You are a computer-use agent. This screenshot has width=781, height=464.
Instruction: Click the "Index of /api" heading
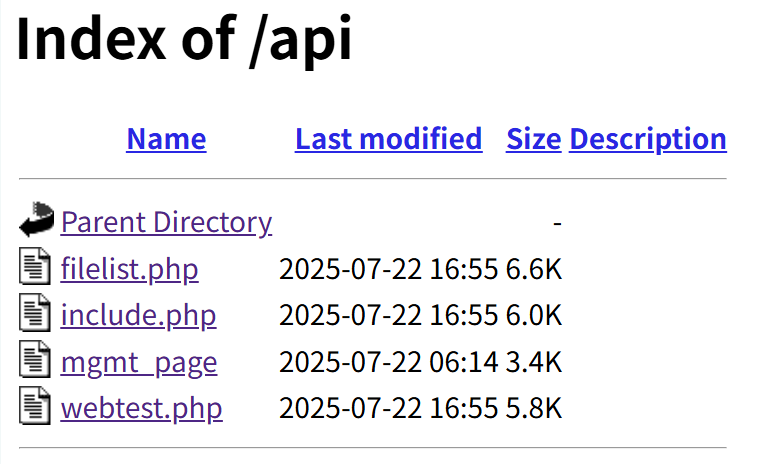(x=184, y=40)
